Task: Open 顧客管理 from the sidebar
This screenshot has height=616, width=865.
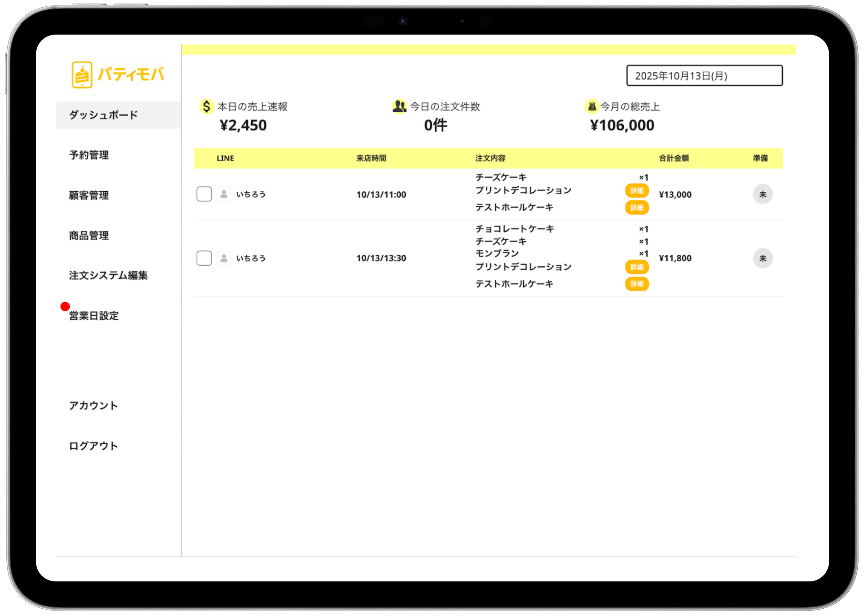Action: pyautogui.click(x=89, y=195)
